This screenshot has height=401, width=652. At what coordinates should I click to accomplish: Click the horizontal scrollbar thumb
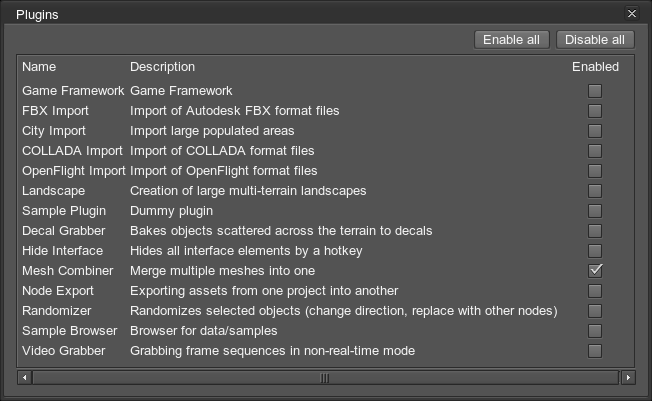click(x=325, y=378)
